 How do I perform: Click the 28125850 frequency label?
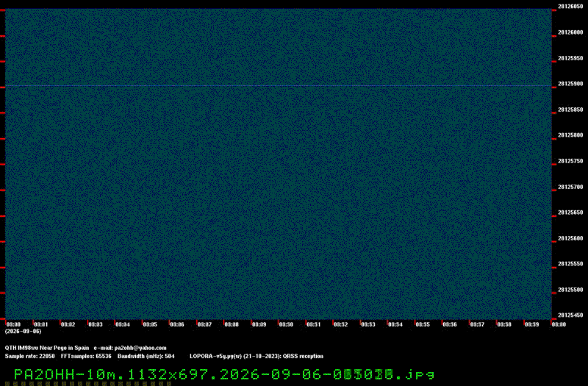[570, 110]
